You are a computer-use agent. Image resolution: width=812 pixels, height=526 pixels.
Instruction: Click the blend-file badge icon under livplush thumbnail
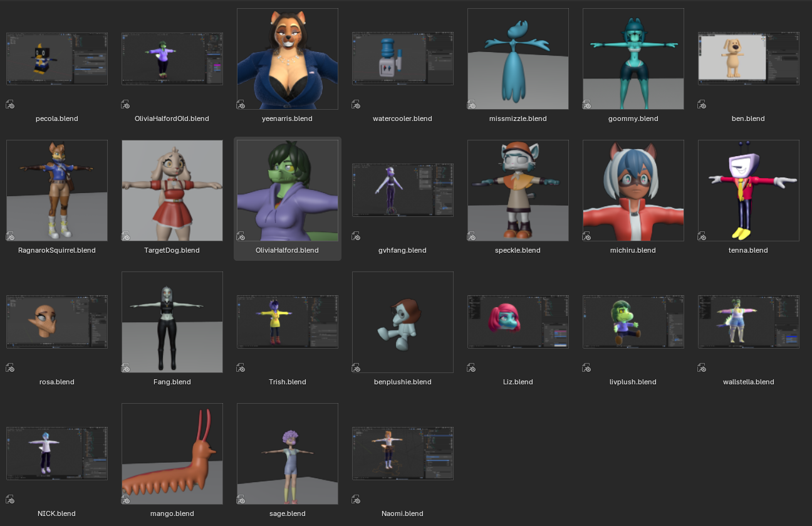pos(586,368)
